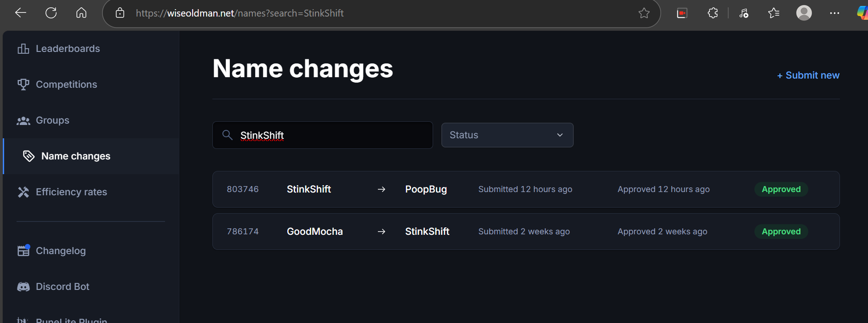Open Efficiency rates tools icon
The image size is (868, 323).
pos(23,192)
